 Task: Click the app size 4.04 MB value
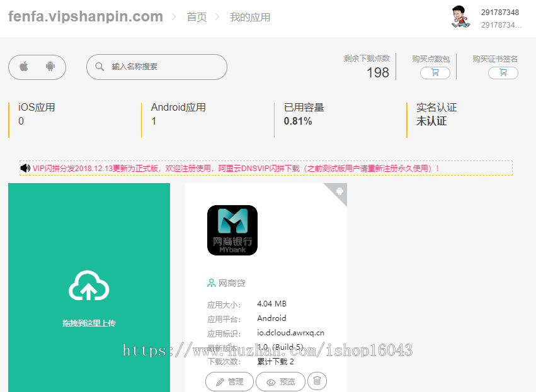[x=271, y=304]
